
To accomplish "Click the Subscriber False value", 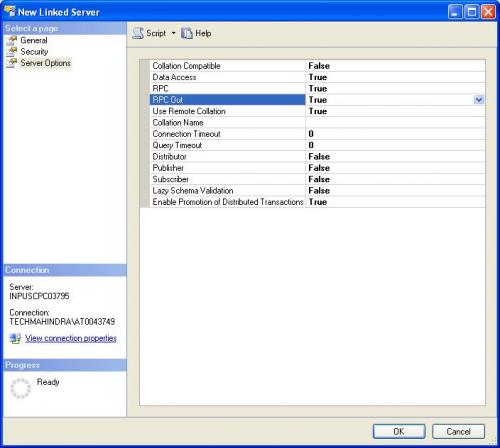I will click(319, 179).
